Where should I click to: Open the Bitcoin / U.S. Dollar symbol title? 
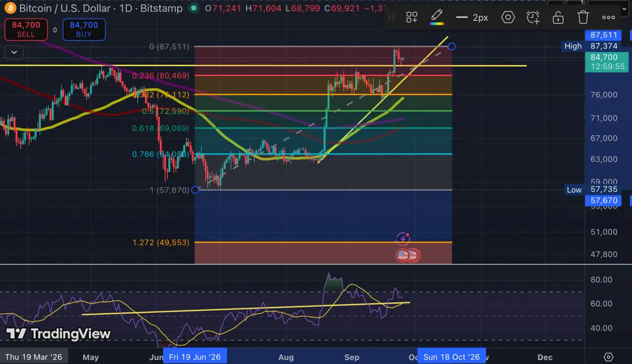[101, 8]
